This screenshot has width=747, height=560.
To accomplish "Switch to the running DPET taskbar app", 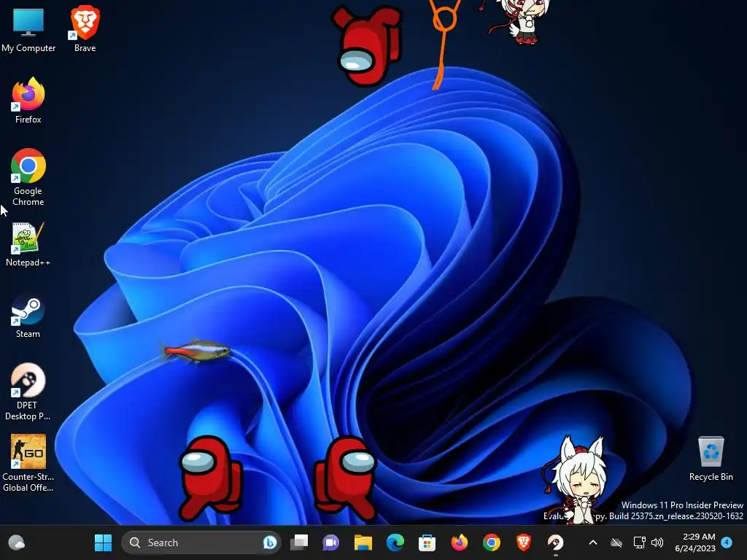I will (555, 542).
